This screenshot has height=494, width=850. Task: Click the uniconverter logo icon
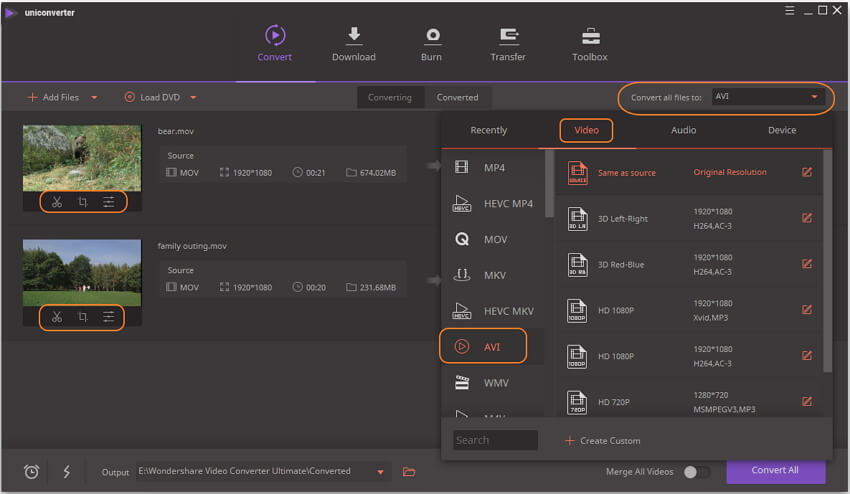[10, 12]
